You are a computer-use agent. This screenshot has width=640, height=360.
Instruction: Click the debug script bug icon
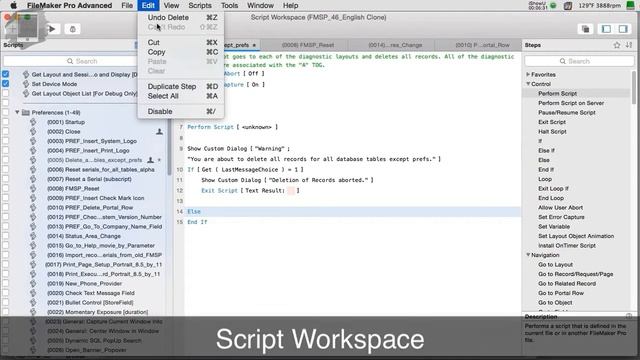tap(72, 29)
